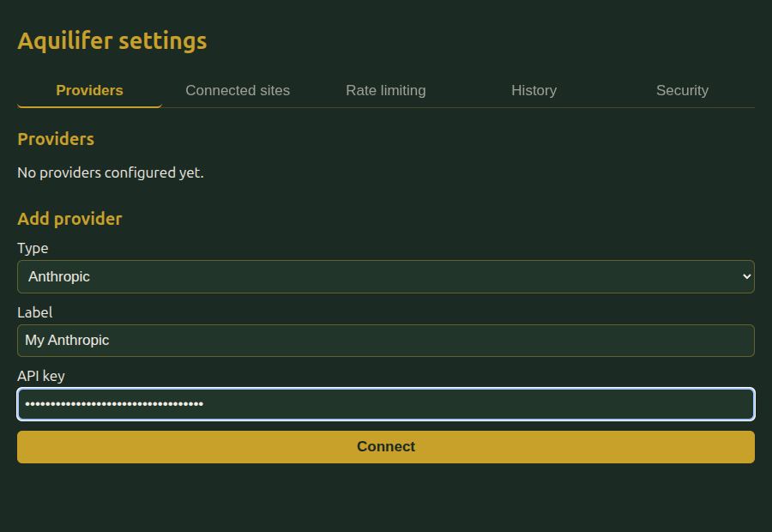
Task: Click the Add provider heading
Action: coord(69,219)
